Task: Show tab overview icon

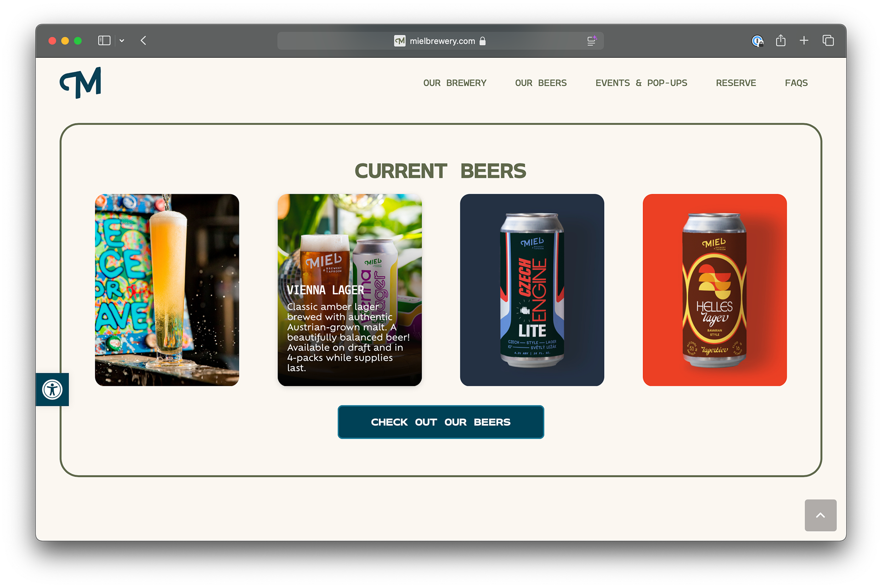Action: 828,40
